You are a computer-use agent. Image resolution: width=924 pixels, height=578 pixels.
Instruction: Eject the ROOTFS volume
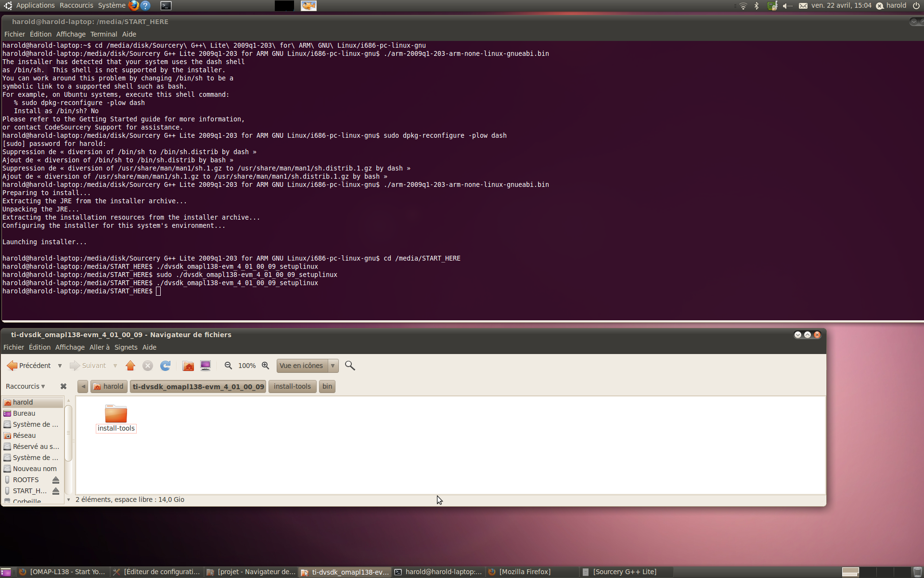(56, 480)
